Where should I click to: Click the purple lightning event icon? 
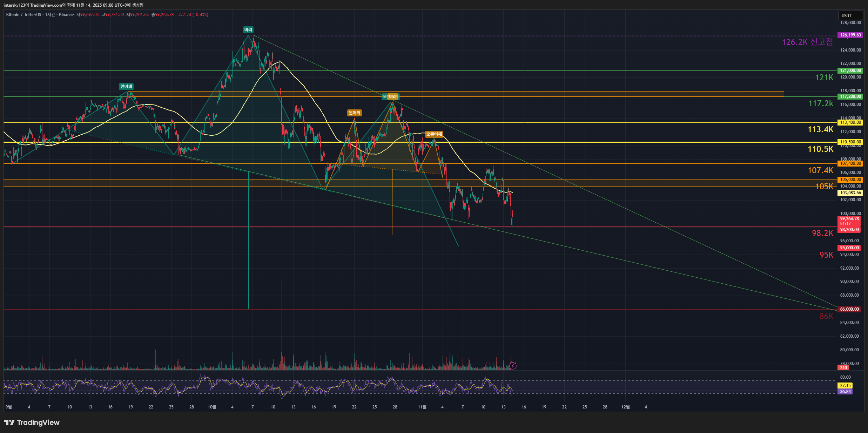513,366
